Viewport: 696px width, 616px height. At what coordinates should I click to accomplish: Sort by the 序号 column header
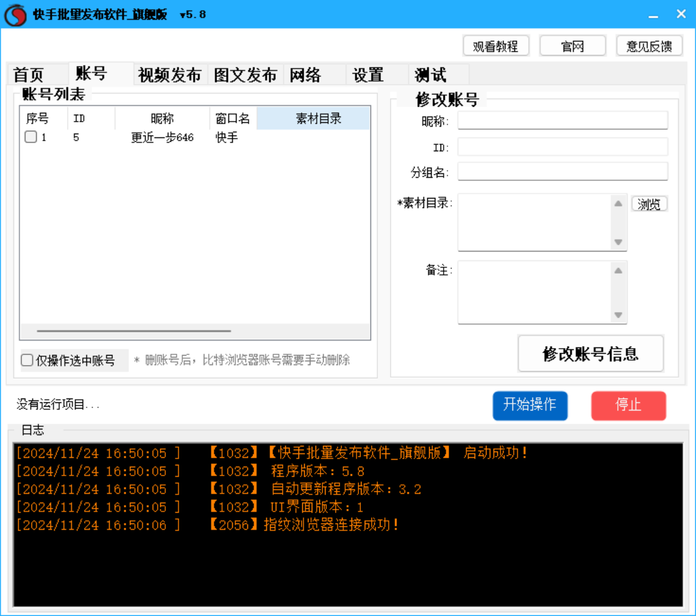coord(44,119)
